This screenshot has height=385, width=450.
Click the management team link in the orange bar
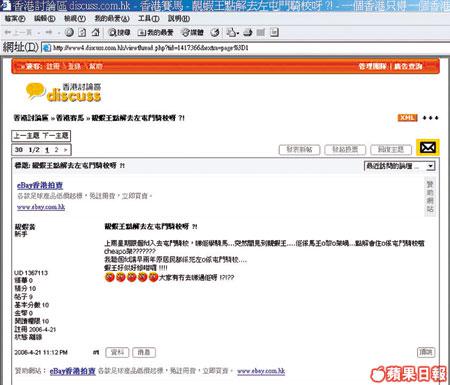pyautogui.click(x=372, y=66)
